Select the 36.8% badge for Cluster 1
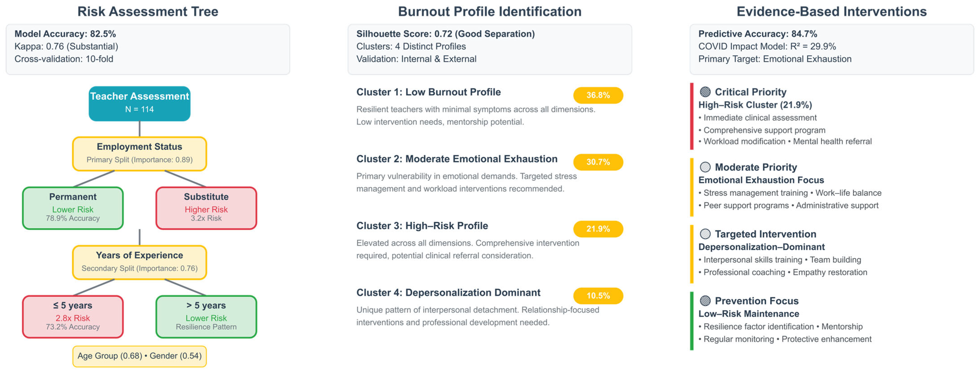This screenshot has width=980, height=374. tap(598, 95)
